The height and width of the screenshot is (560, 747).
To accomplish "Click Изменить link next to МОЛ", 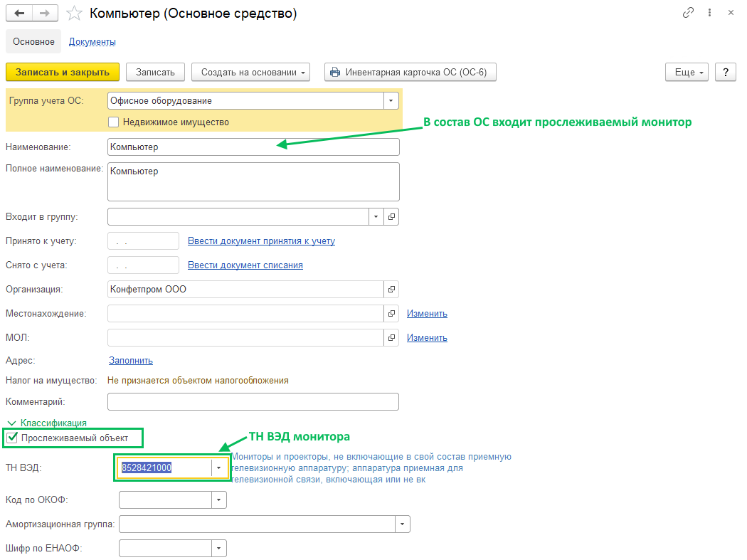I will coord(427,338).
